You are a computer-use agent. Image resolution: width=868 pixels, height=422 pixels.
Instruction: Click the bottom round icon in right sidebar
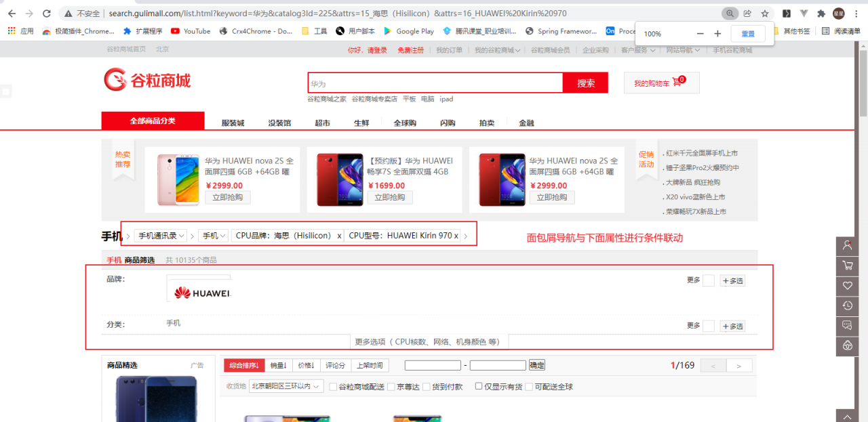pyautogui.click(x=847, y=345)
